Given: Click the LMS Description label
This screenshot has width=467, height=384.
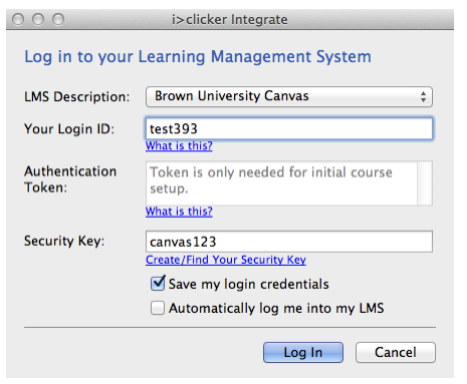Looking at the screenshot, I should click(77, 97).
